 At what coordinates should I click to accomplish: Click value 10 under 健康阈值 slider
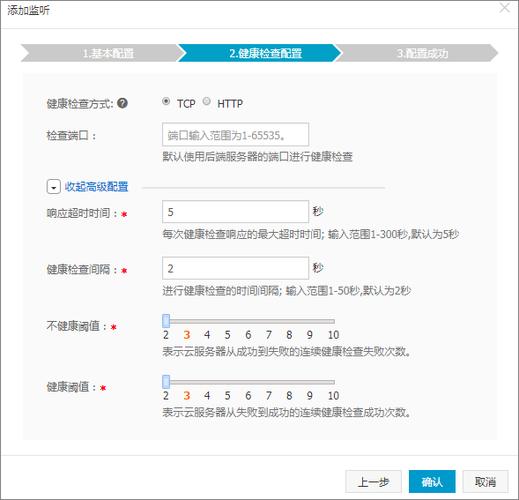(x=333, y=396)
